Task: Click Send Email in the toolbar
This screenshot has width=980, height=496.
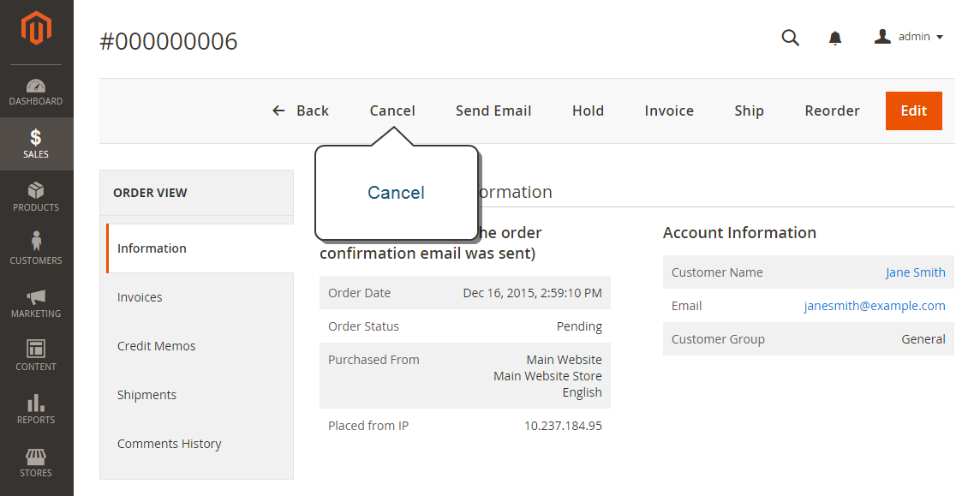Action: pyautogui.click(x=493, y=111)
